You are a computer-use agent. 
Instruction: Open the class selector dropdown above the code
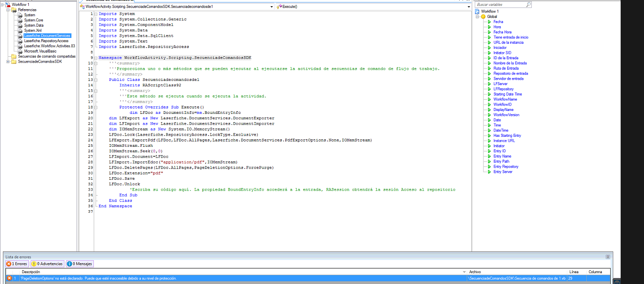[x=272, y=7]
